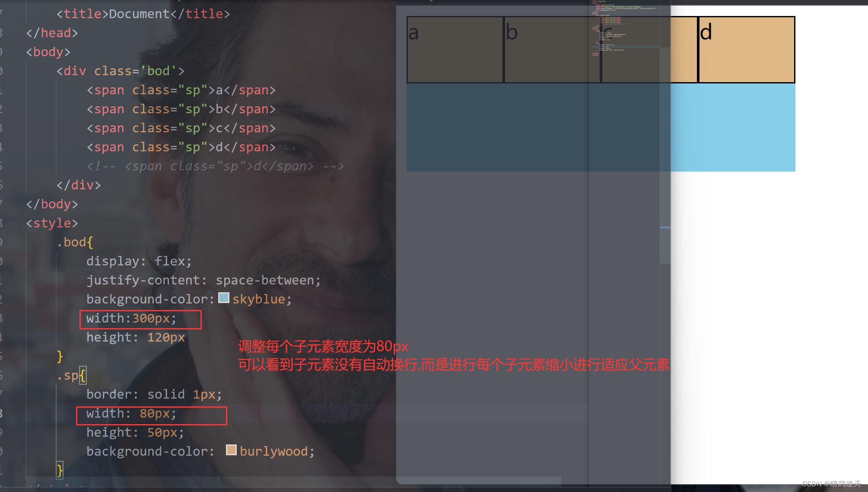
Task: Click the span line containing b
Action: pyautogui.click(x=181, y=109)
